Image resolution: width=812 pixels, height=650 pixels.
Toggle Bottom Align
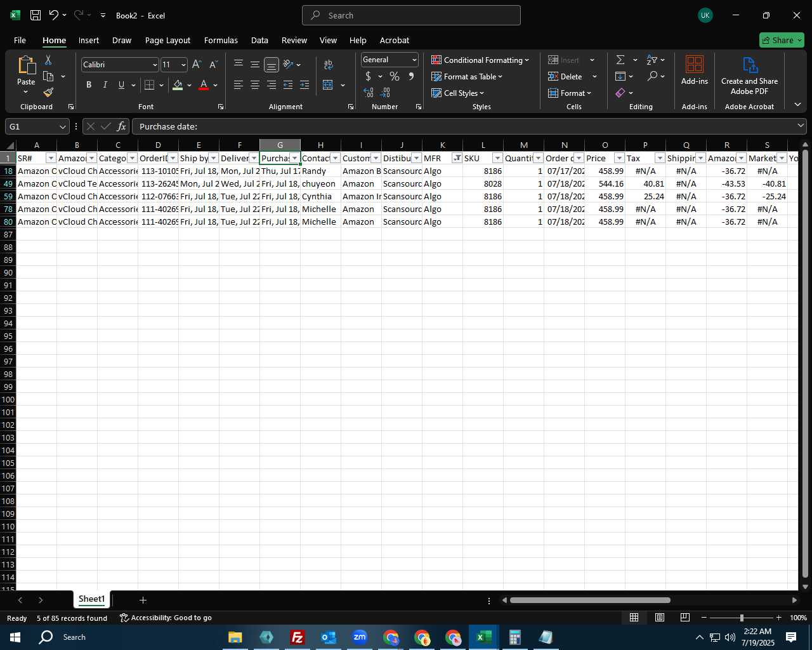[x=272, y=65]
